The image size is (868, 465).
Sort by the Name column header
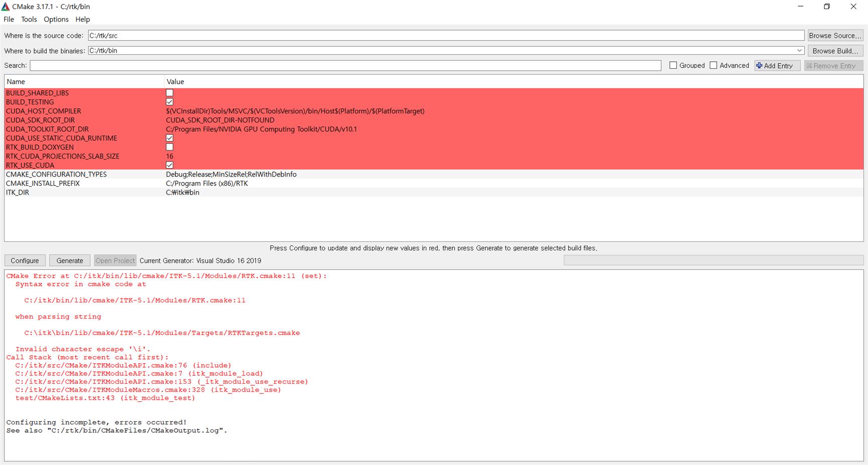84,82
